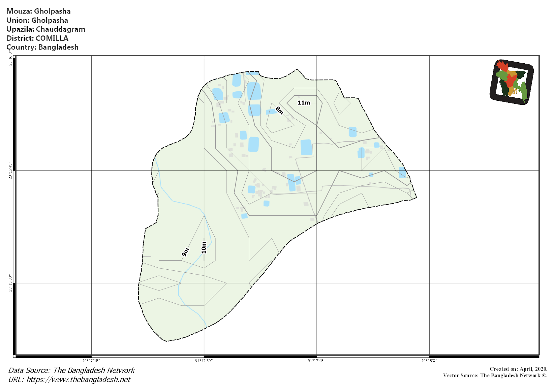
Task: Select the Union: Gholpasha label
Action: click(38, 20)
